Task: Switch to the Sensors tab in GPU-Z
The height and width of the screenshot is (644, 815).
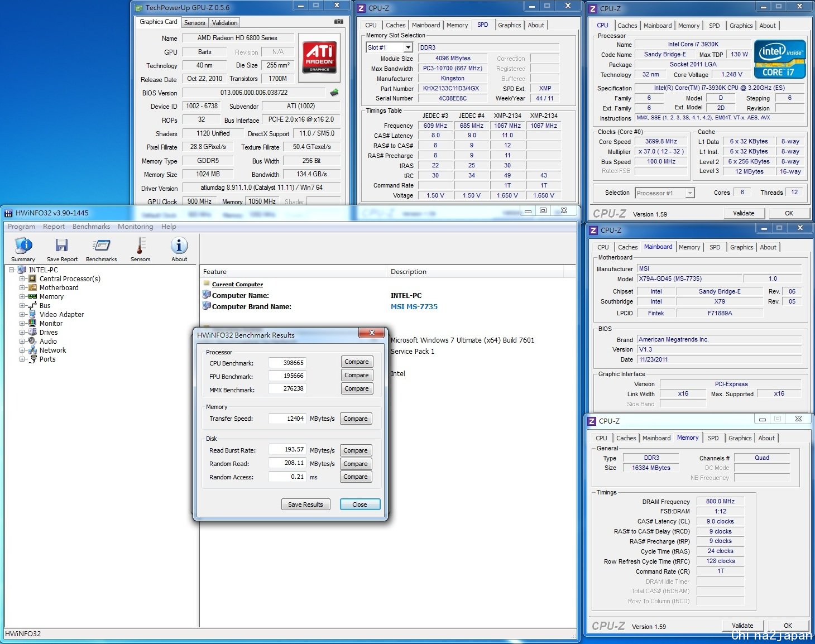Action: [x=195, y=23]
